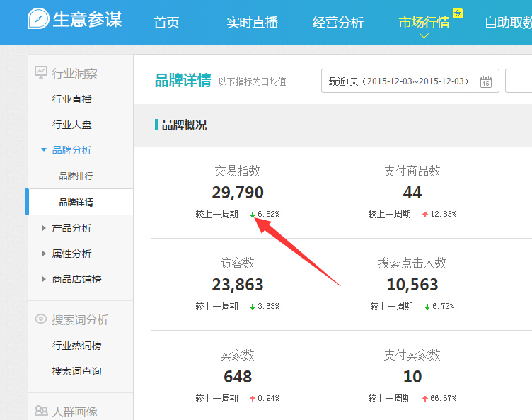Viewport: 532px width, 420px height.
Task: Click the 行业洞察 section heading
Action: 75,73
